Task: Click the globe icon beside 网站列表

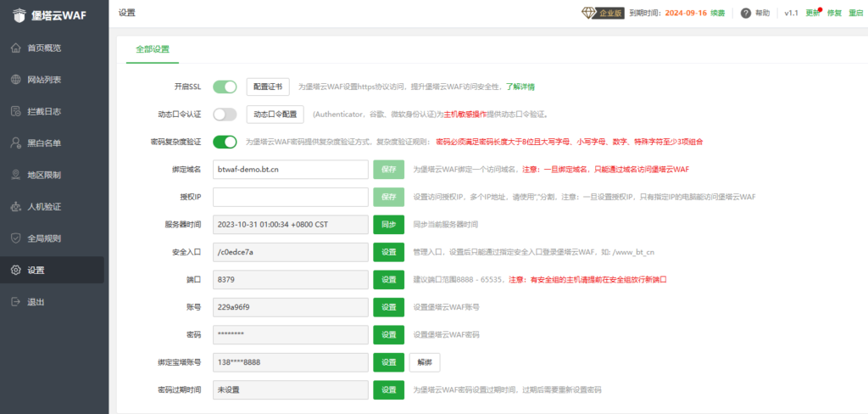Action: [x=16, y=80]
